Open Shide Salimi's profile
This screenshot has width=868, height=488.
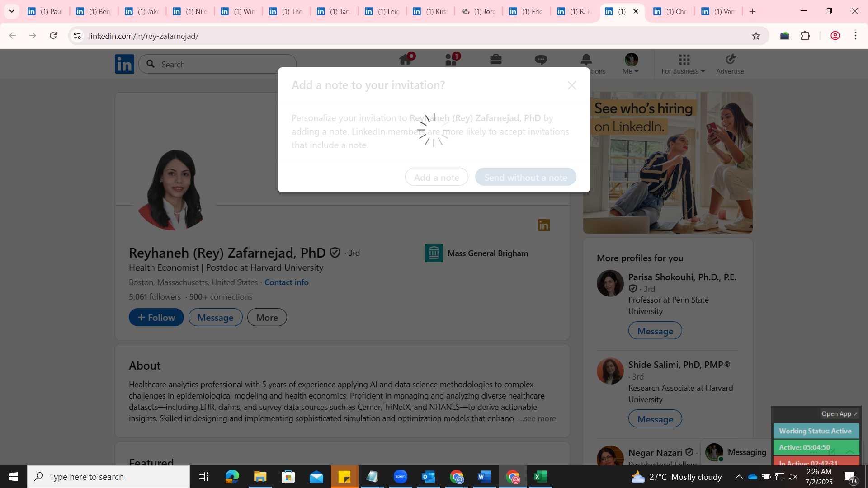[x=679, y=365]
